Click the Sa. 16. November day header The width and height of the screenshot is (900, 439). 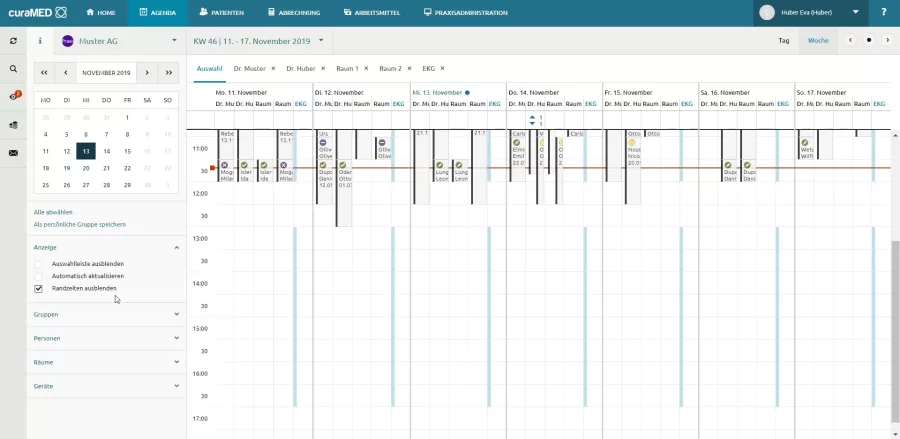pyautogui.click(x=726, y=92)
